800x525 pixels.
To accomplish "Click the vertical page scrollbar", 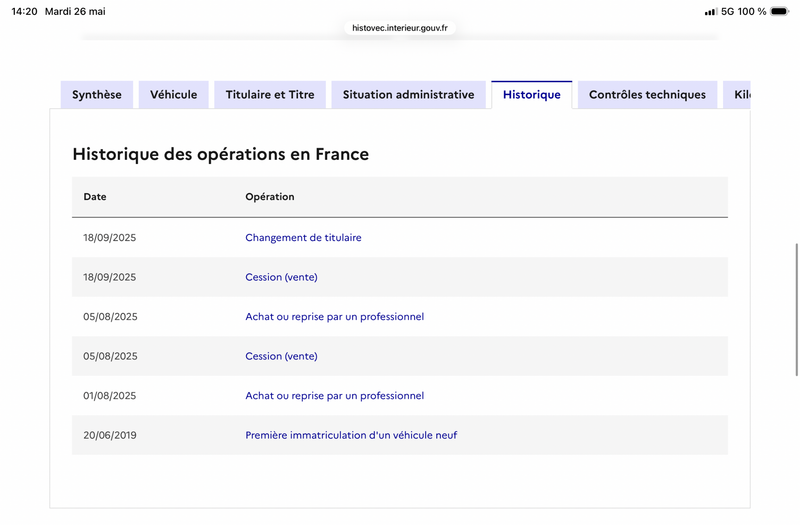I will tap(796, 310).
